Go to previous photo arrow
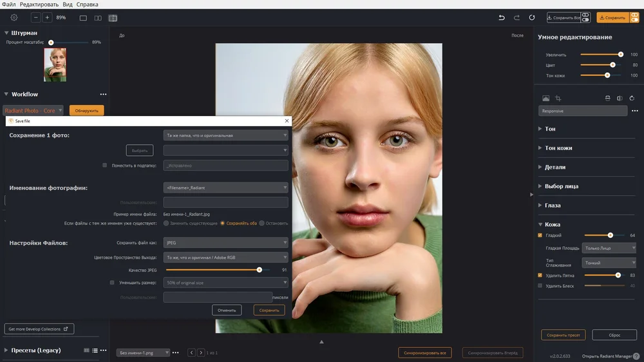644x362 pixels. [x=191, y=352]
